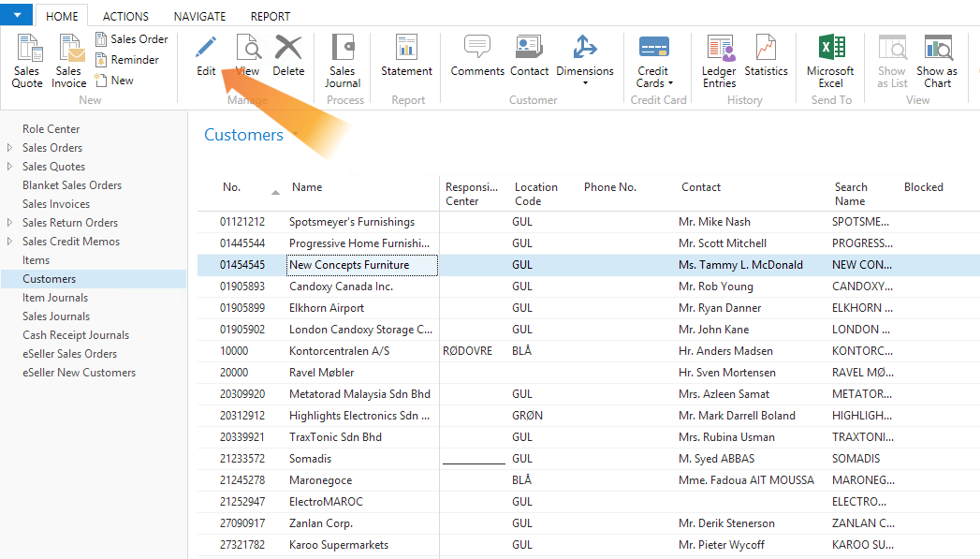Viewport: 980px width, 559px height.
Task: Open Sales Invoices in navigation
Action: pyautogui.click(x=56, y=204)
